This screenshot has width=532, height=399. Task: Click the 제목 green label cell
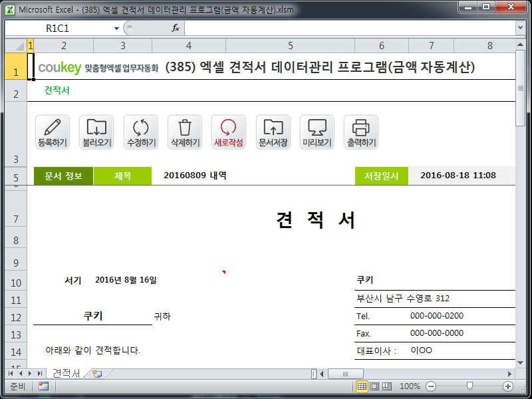click(122, 176)
